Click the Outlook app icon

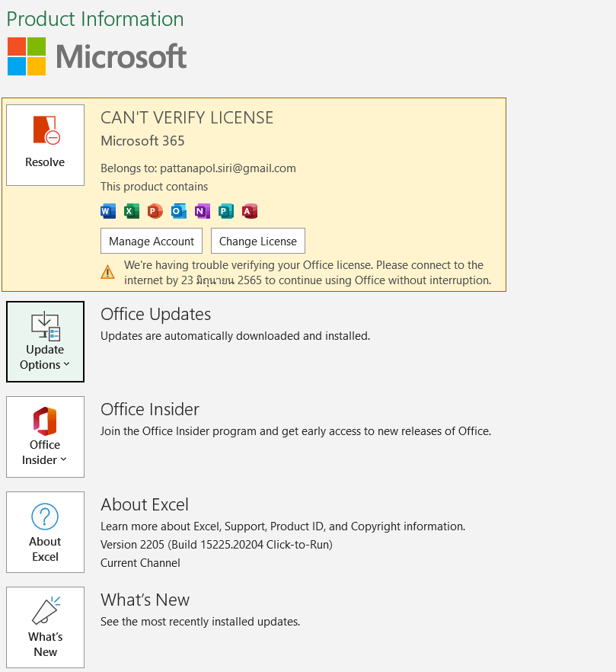[x=179, y=211]
